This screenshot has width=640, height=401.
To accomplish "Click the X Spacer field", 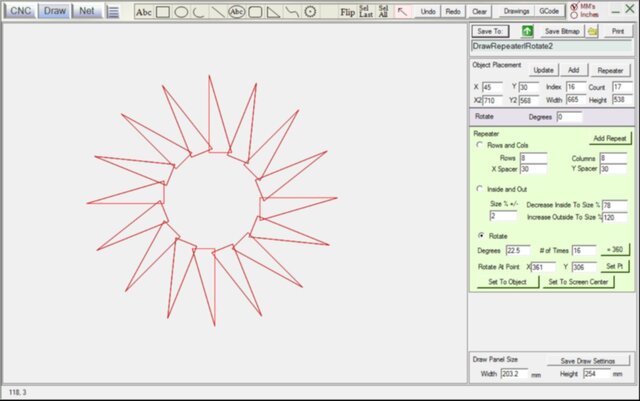I will tap(533, 169).
